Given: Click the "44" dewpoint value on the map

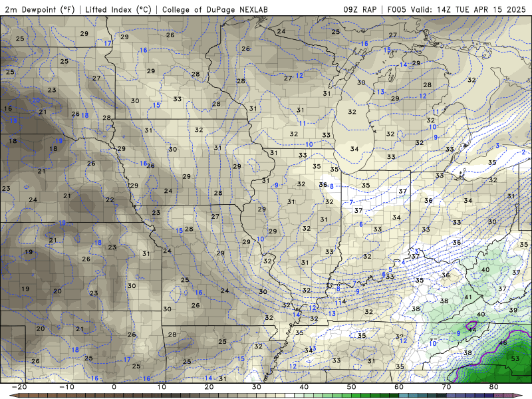Looking at the screenshot, I should (x=472, y=330).
